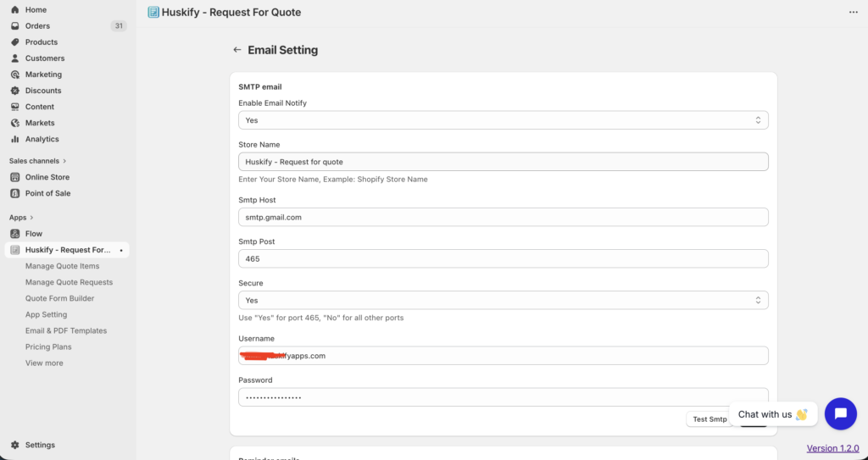Click into the Smtp Host field
The height and width of the screenshot is (460, 868).
click(x=503, y=217)
